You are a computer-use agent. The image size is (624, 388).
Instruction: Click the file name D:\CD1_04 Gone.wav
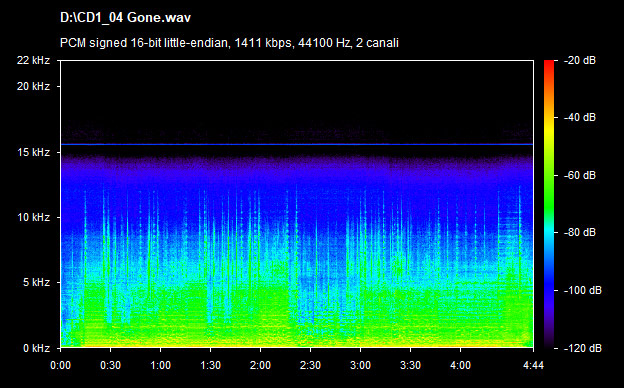click(x=125, y=18)
